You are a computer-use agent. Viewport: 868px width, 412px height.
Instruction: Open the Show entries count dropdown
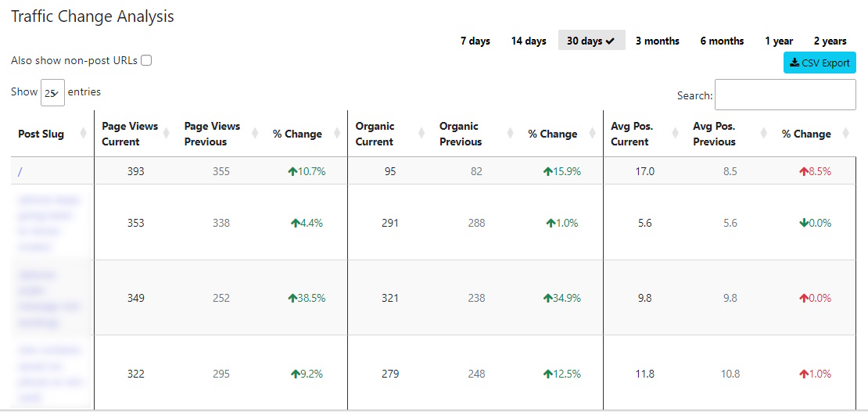pyautogui.click(x=52, y=93)
